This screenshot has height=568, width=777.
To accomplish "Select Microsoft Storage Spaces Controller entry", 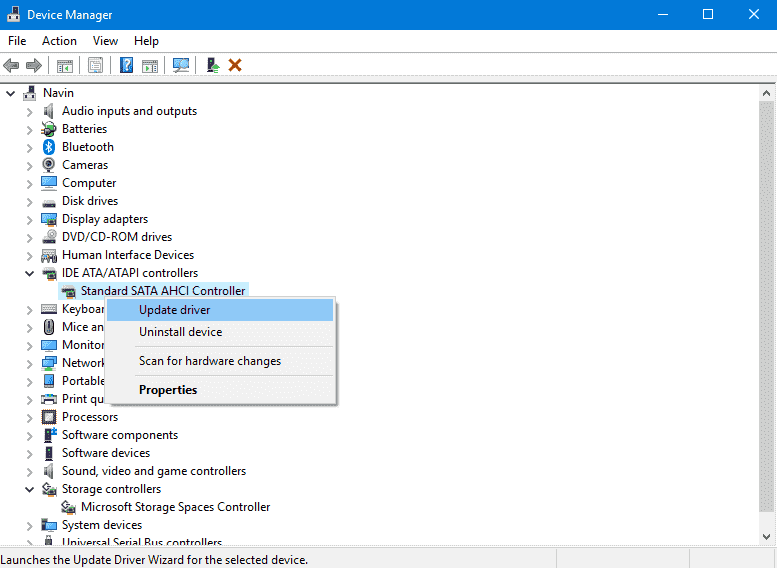I will coord(175,507).
